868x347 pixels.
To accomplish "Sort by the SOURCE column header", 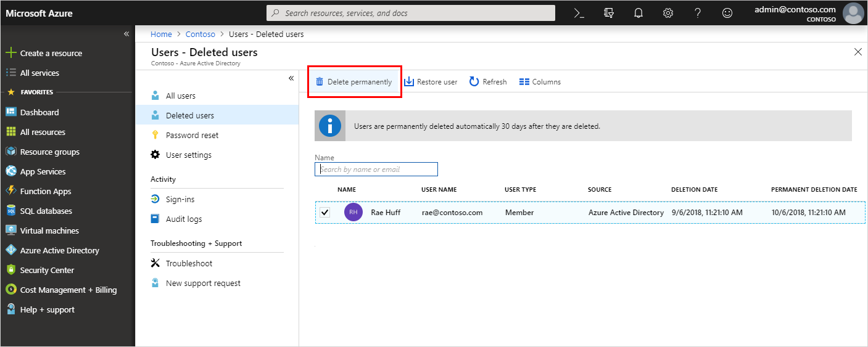I will [x=600, y=189].
